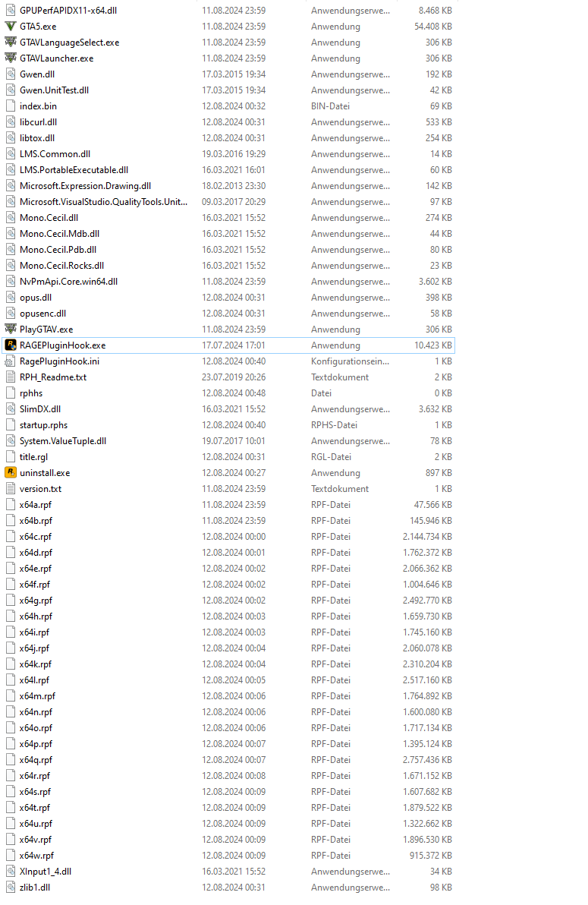
Task: Click the GTAVLanguageSelect.exe Rockstar icon
Action: [x=11, y=42]
